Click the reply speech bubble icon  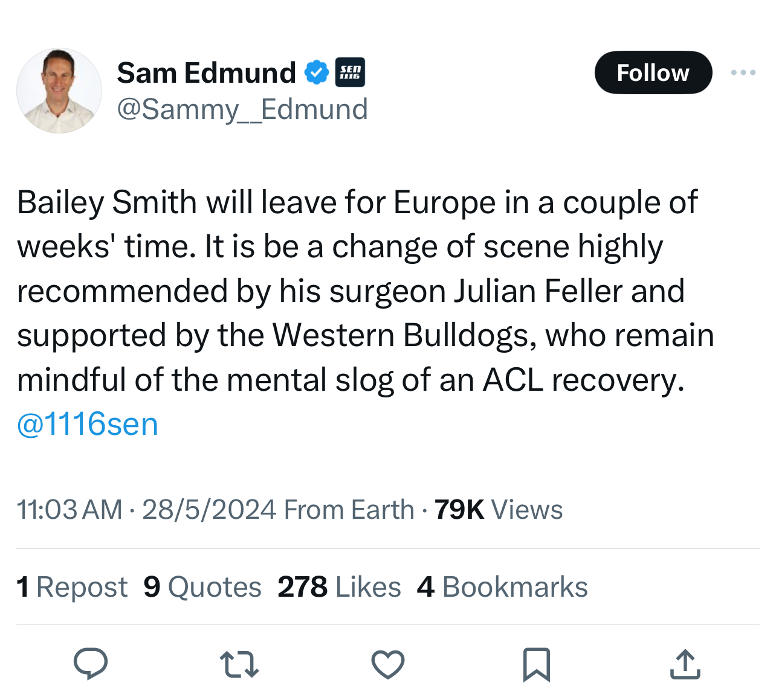click(91, 664)
